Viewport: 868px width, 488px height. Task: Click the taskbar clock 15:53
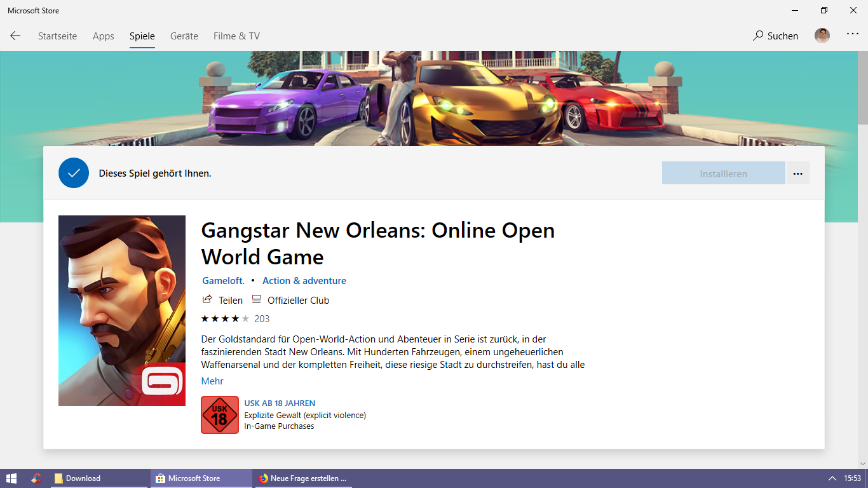[x=852, y=478]
